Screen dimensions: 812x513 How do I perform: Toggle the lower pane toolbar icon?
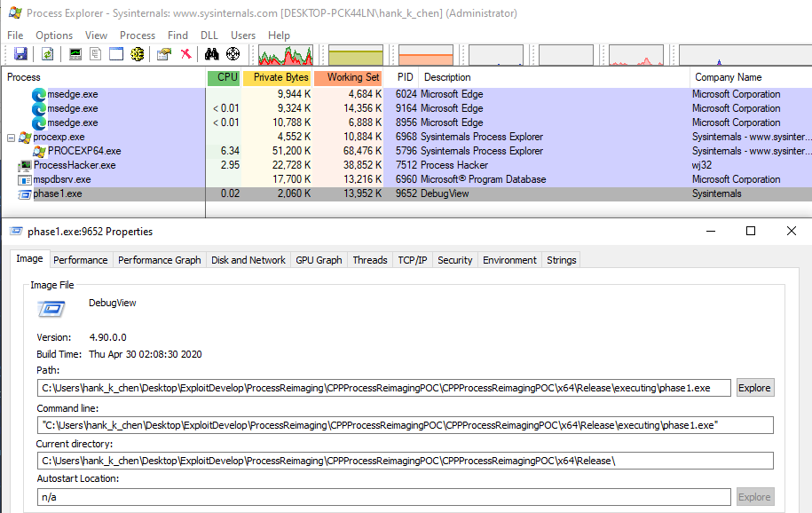(x=116, y=54)
